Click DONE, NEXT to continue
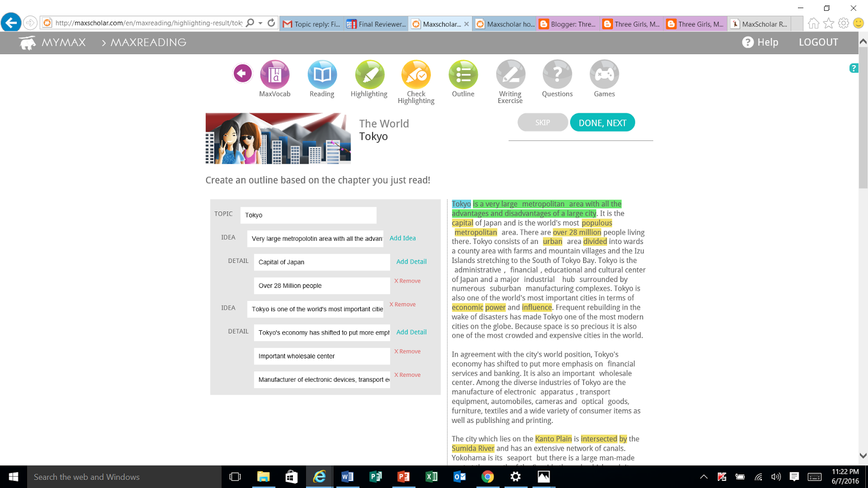The width and height of the screenshot is (868, 488). [x=602, y=122]
